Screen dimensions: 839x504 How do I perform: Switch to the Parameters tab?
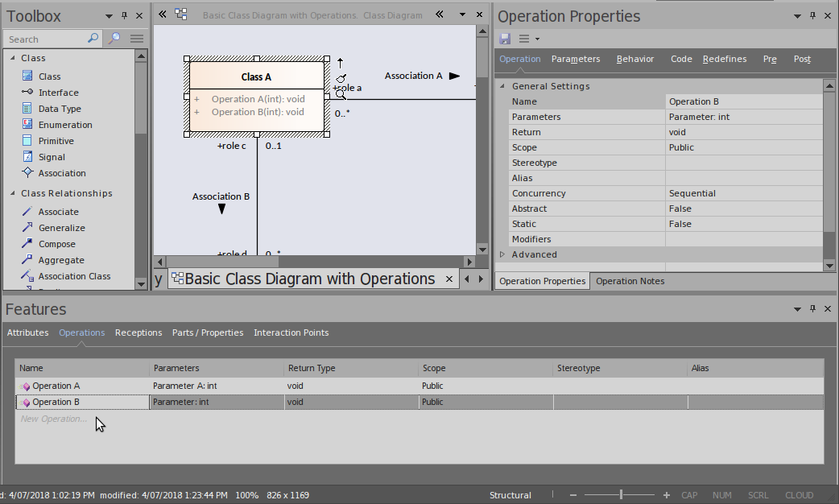pyautogui.click(x=575, y=59)
